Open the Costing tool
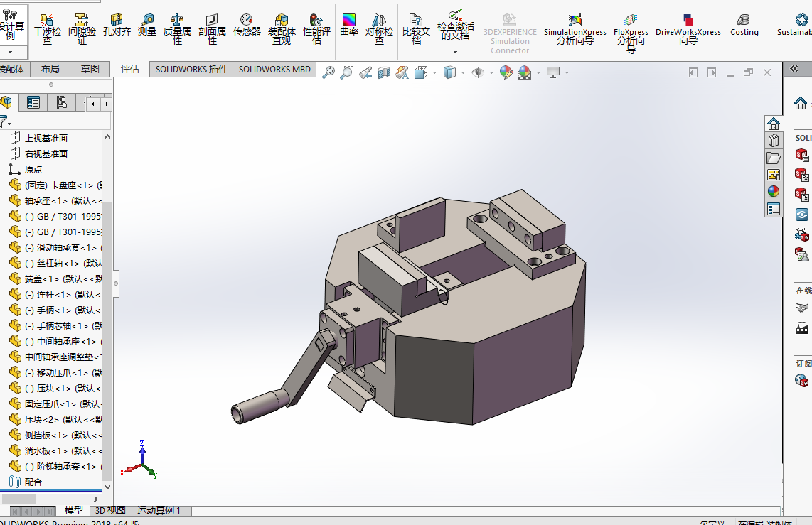Screen dimensions: 812x525 point(744,26)
